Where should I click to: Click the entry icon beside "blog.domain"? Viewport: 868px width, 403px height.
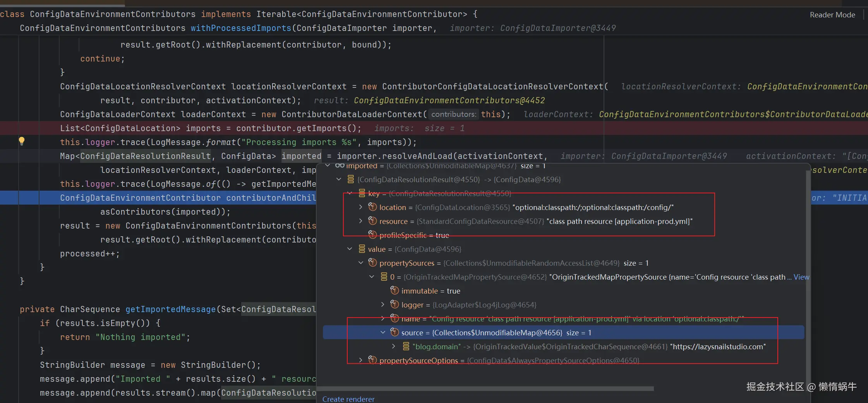coord(406,347)
